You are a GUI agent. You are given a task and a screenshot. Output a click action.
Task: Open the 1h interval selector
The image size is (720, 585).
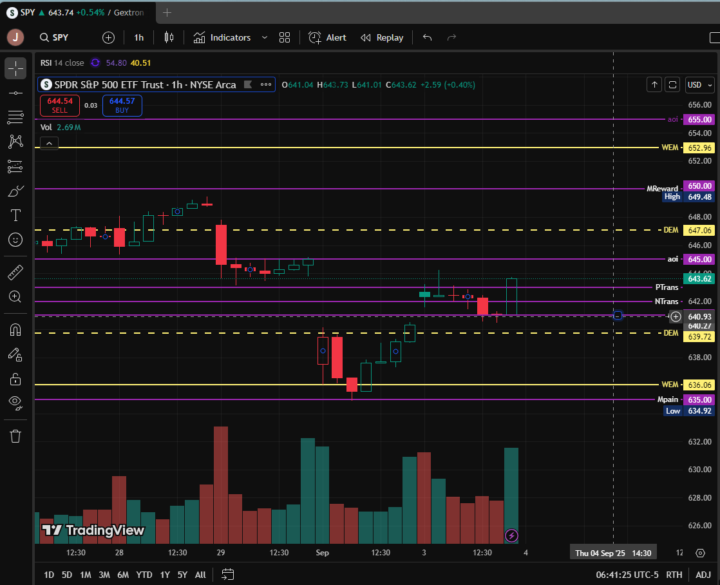[139, 37]
